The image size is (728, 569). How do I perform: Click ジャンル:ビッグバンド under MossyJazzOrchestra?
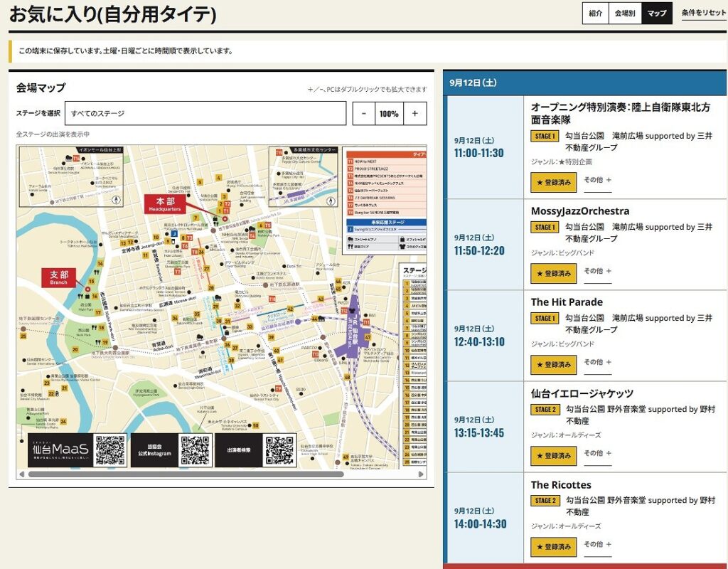562,252
